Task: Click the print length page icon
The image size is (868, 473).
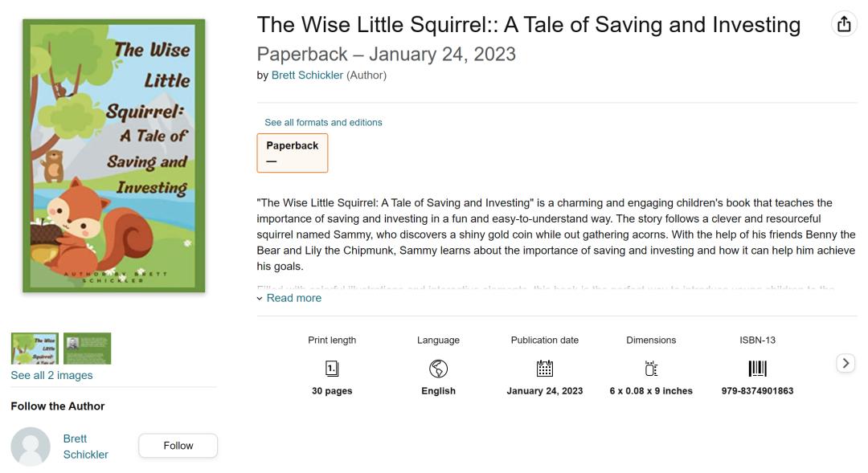Action: pyautogui.click(x=332, y=369)
